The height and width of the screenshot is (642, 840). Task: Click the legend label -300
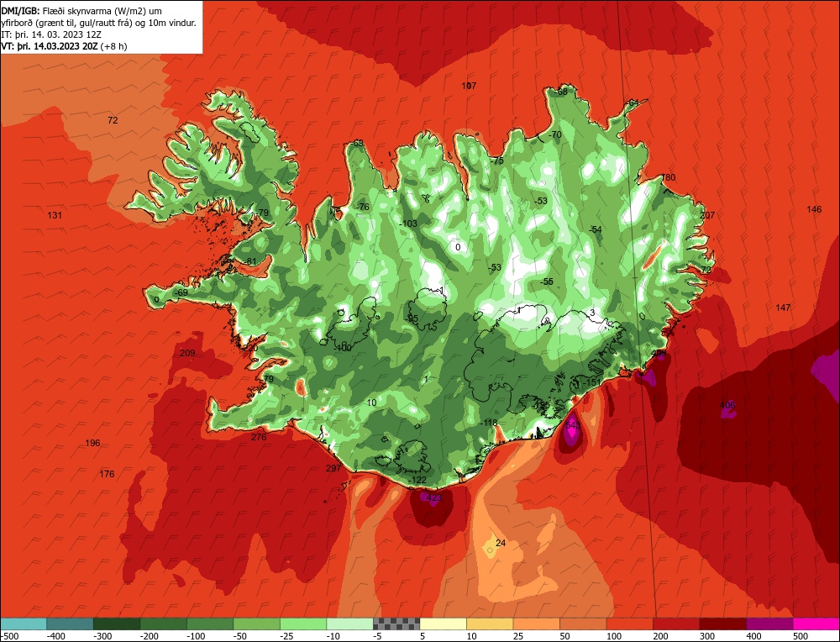[102, 636]
